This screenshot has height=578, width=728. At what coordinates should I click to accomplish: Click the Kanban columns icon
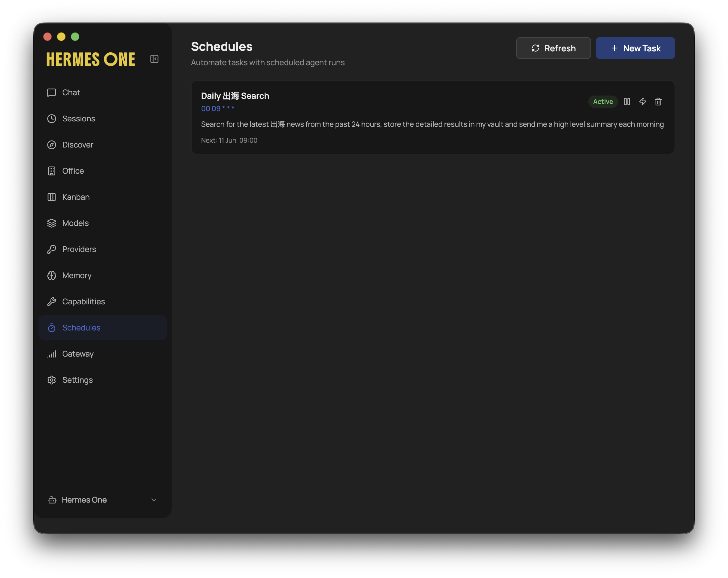pos(52,197)
